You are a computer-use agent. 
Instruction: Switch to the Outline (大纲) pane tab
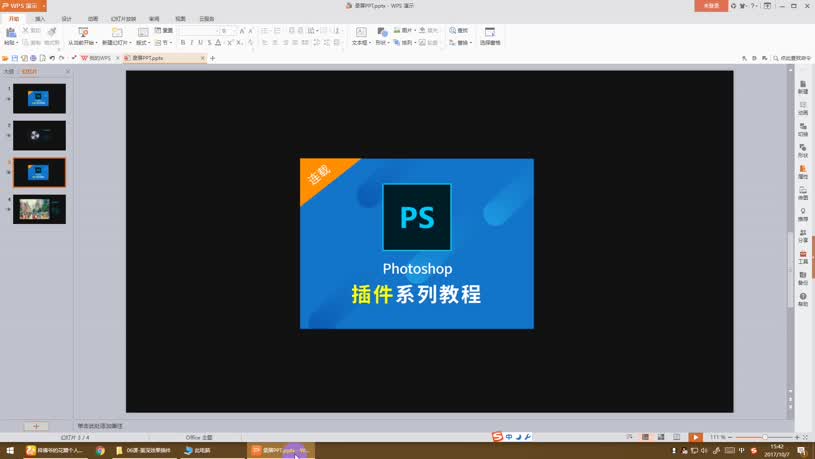click(9, 71)
